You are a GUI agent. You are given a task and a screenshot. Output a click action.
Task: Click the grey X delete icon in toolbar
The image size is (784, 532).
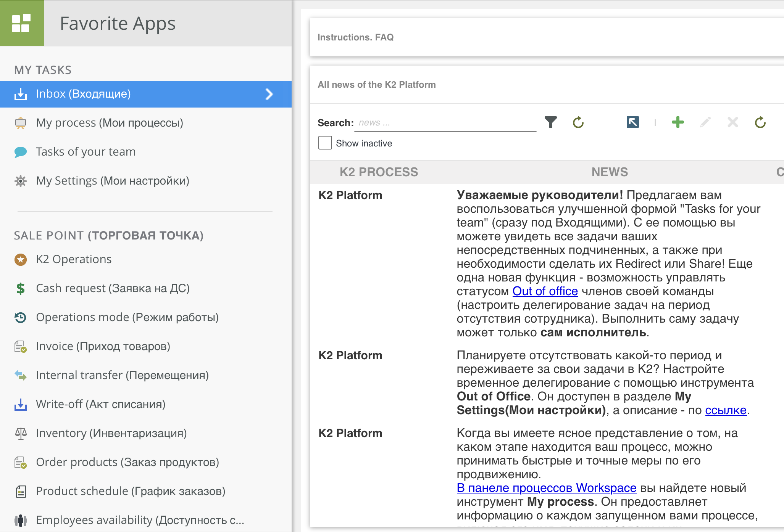point(733,122)
